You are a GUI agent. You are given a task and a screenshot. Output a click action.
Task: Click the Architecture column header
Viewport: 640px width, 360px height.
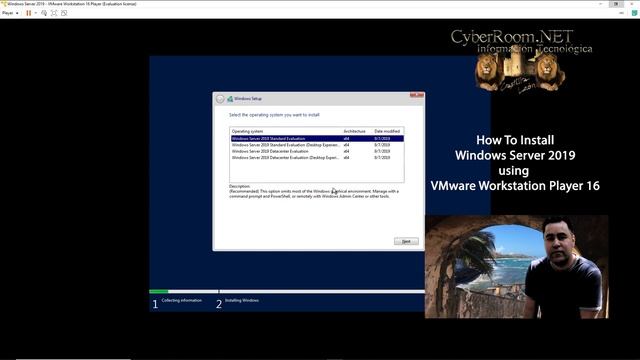pos(354,131)
